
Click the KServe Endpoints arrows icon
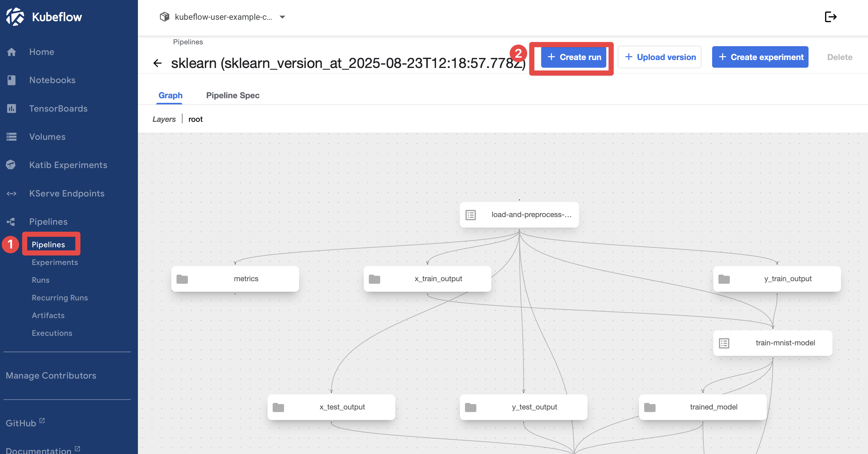12,193
